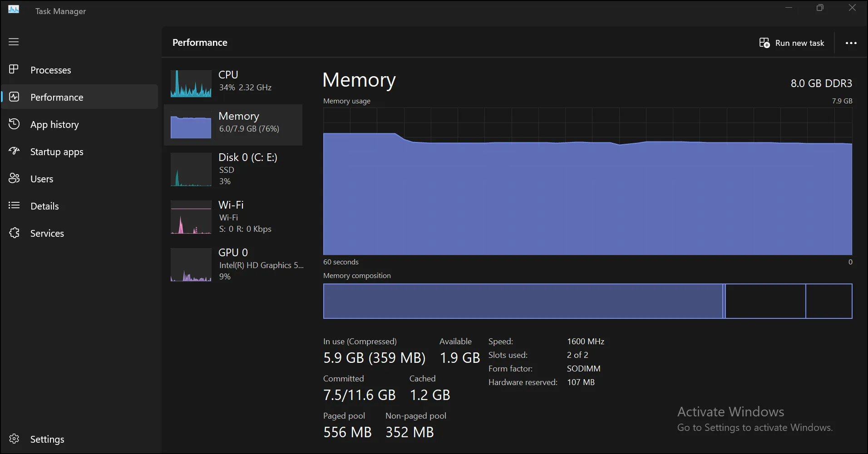This screenshot has width=868, height=454.
Task: Click the Memory usage graph area
Action: point(587,181)
